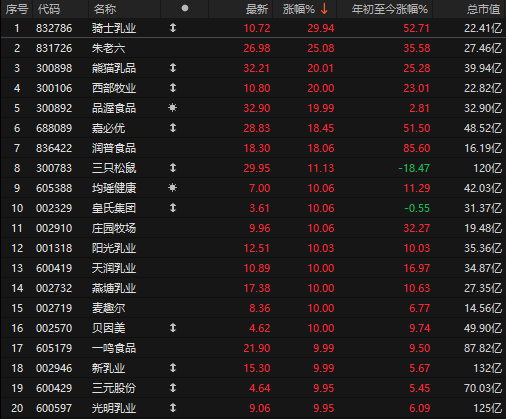The image size is (506, 419).
Task: Click the margin-trading arrow icon beside 骑士乳业
Action: [173, 28]
